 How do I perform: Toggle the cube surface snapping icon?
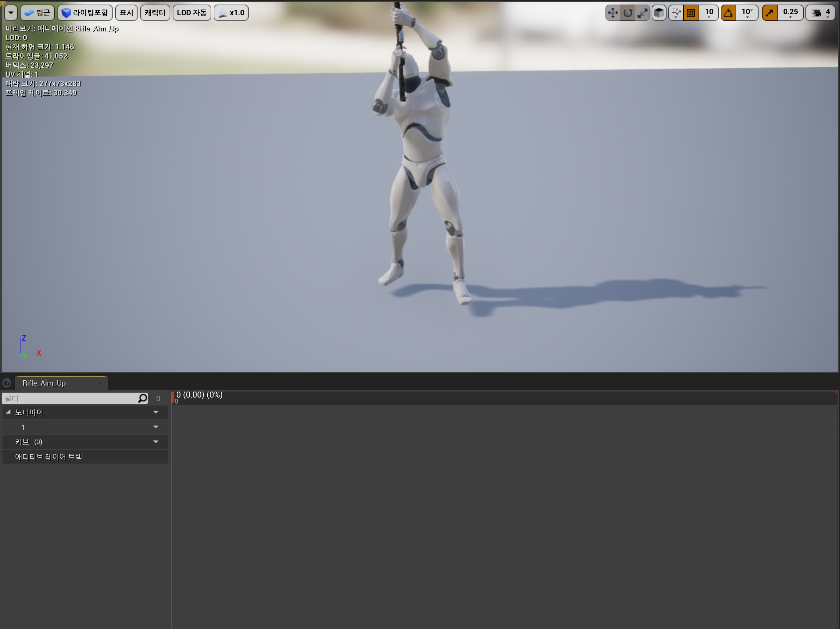(659, 13)
